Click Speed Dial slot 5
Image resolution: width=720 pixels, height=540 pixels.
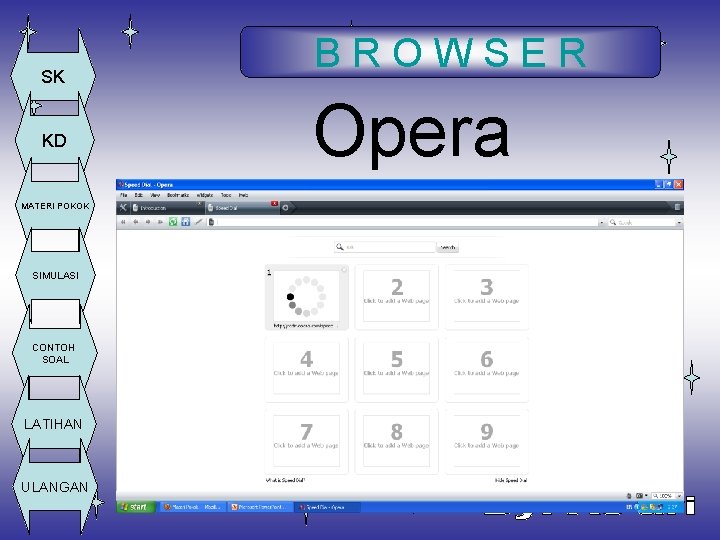pyautogui.click(x=396, y=369)
